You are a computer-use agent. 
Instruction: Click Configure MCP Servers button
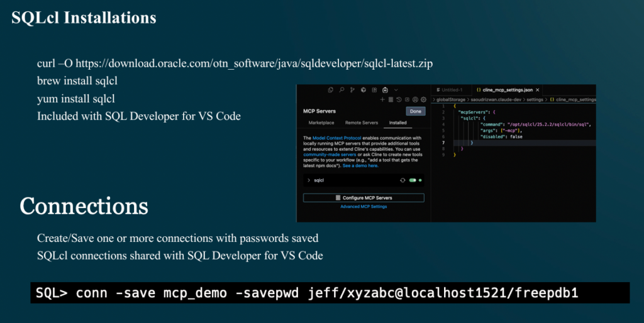click(364, 198)
